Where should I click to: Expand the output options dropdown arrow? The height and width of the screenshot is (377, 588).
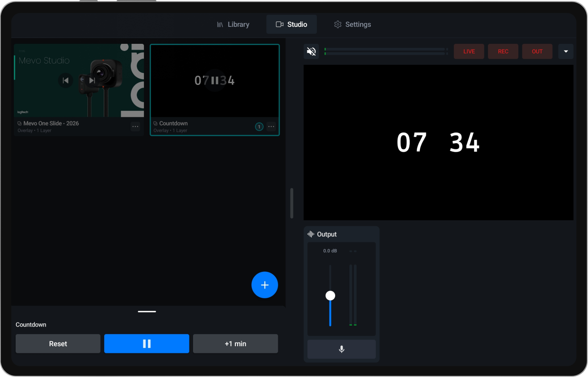(566, 51)
